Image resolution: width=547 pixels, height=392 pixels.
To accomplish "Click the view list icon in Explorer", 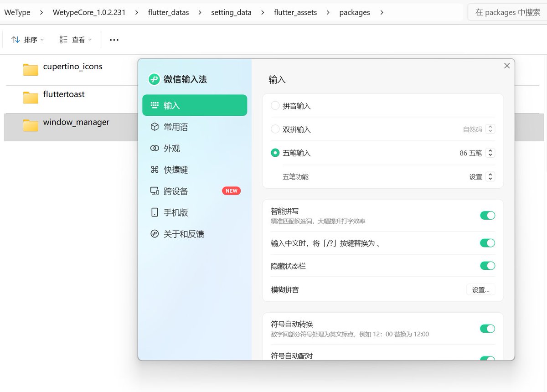I will tap(63, 40).
